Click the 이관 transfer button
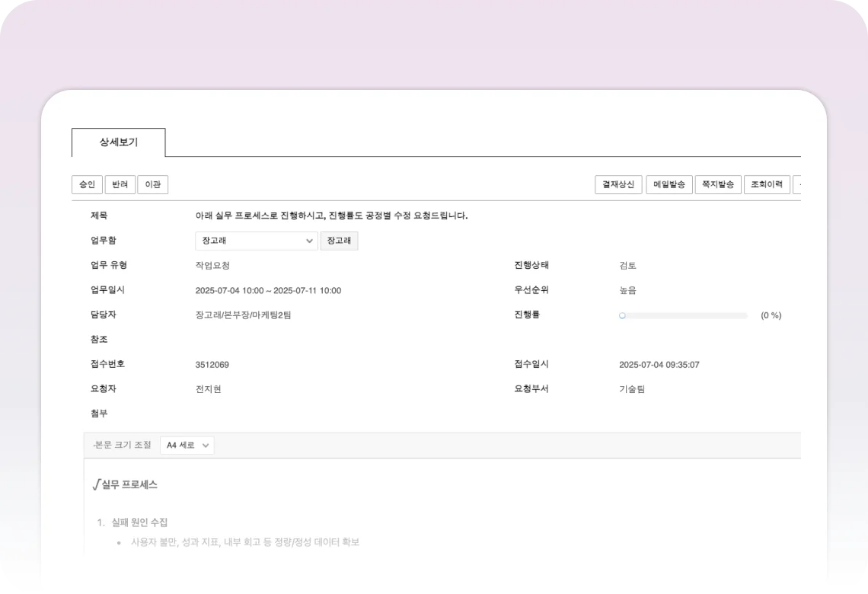 coord(153,185)
